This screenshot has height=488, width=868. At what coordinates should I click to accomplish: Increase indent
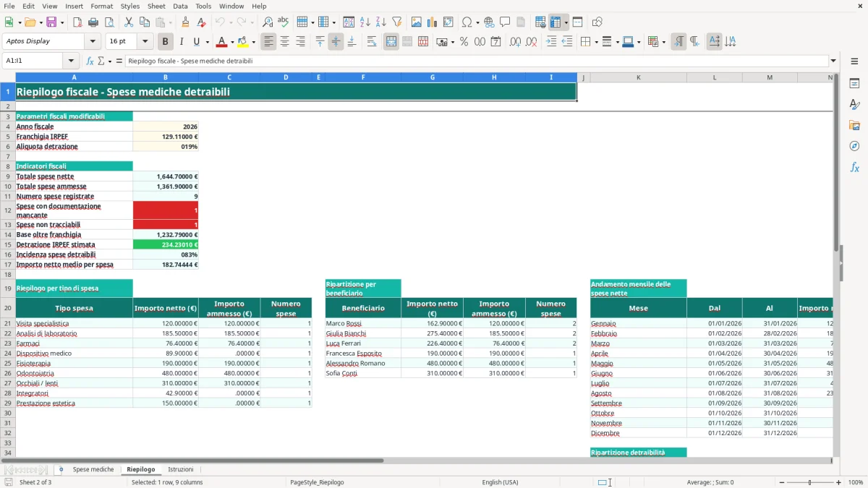click(551, 42)
